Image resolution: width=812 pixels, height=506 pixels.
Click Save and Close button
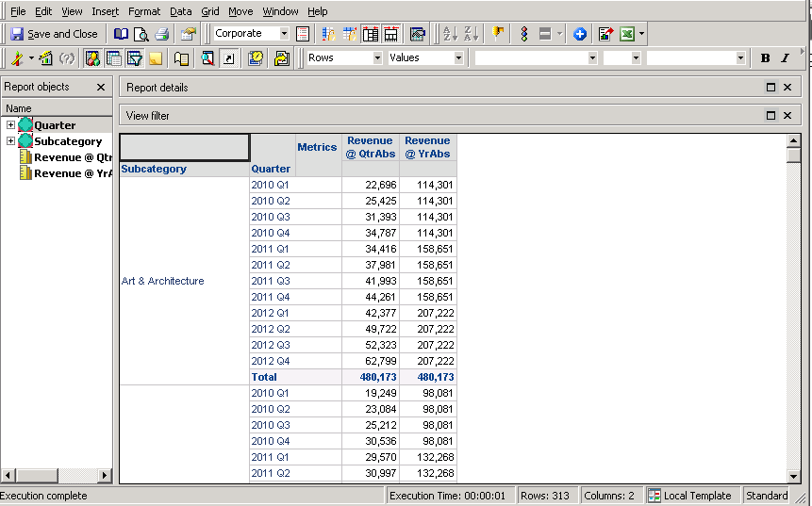point(54,34)
